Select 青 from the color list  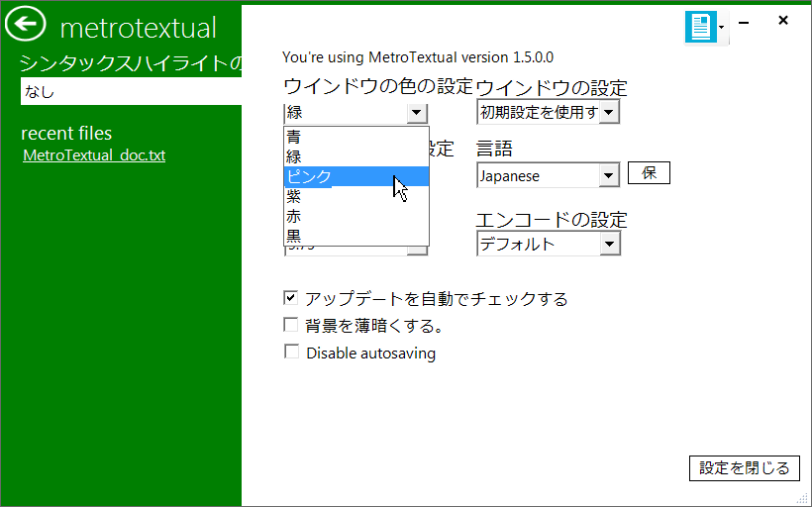pos(356,137)
